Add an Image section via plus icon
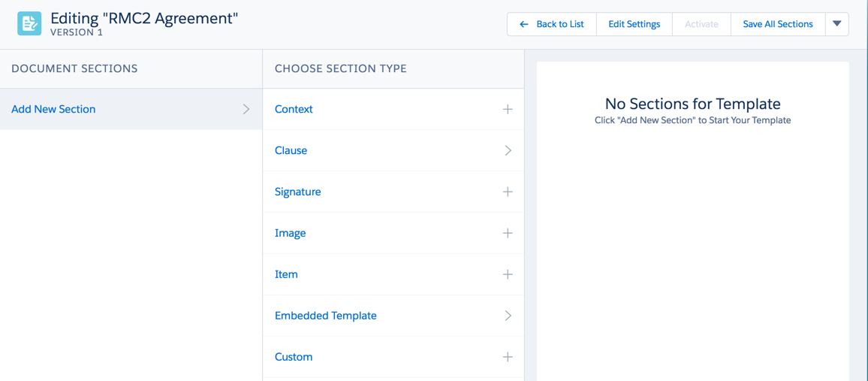The height and width of the screenshot is (381, 868). pyautogui.click(x=508, y=233)
